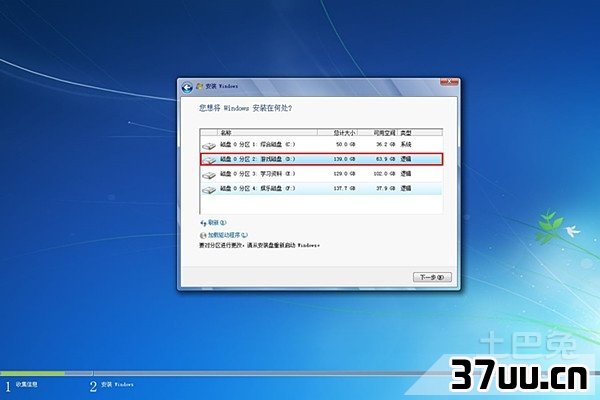This screenshot has height=400, width=600.
Task: Click the 102.0 GB free space cell
Action: (384, 174)
